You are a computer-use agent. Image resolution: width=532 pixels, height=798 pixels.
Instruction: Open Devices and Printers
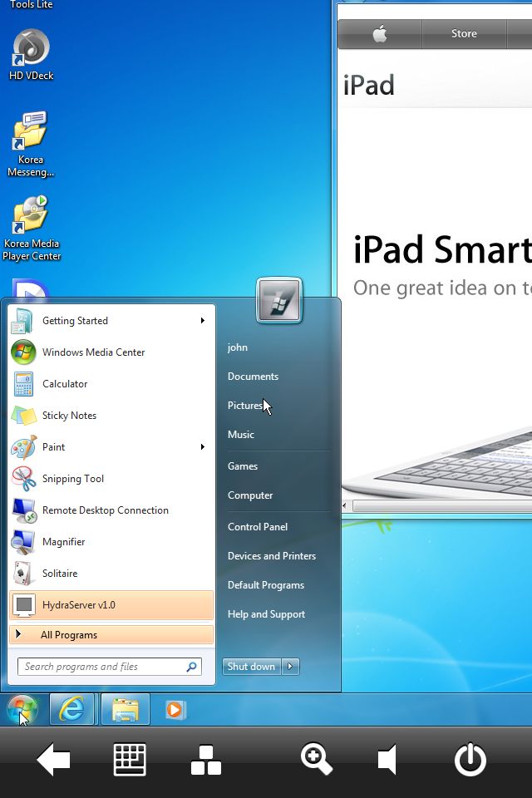[271, 556]
